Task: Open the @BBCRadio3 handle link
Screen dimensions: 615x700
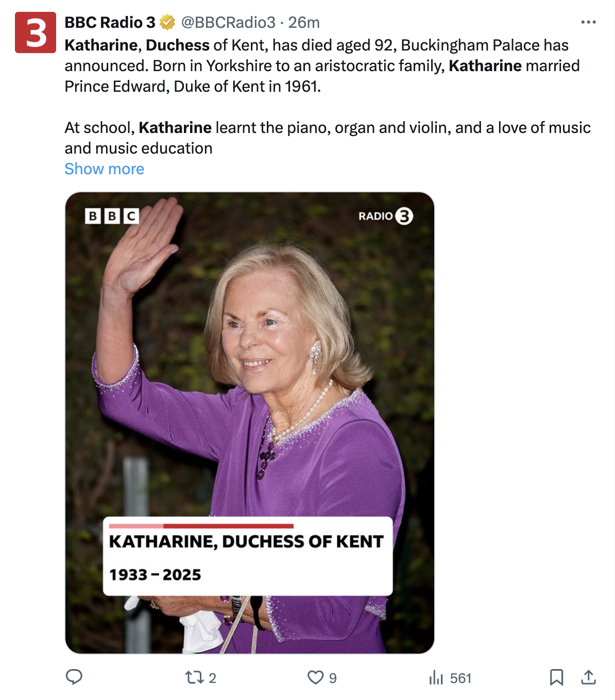Action: 228,23
